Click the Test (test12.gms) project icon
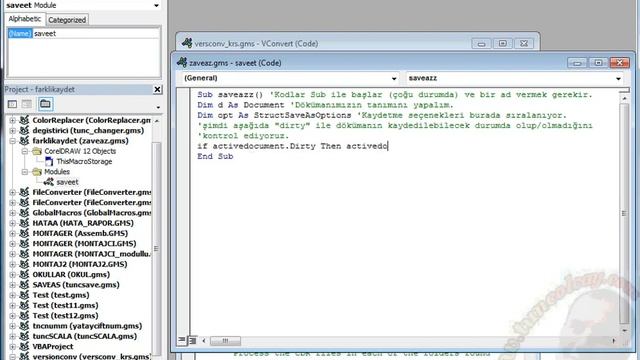Image resolution: width=640 pixels, height=360 pixels. tap(24, 316)
